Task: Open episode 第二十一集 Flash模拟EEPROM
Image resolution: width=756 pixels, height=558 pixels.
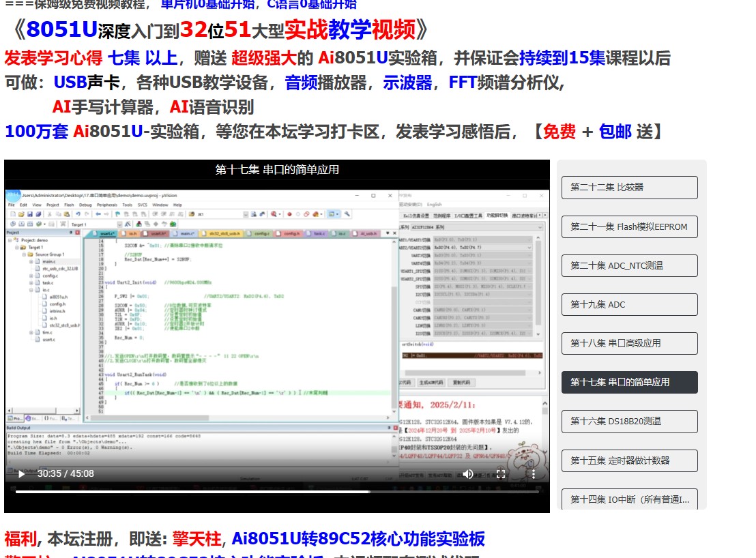Action: point(629,226)
